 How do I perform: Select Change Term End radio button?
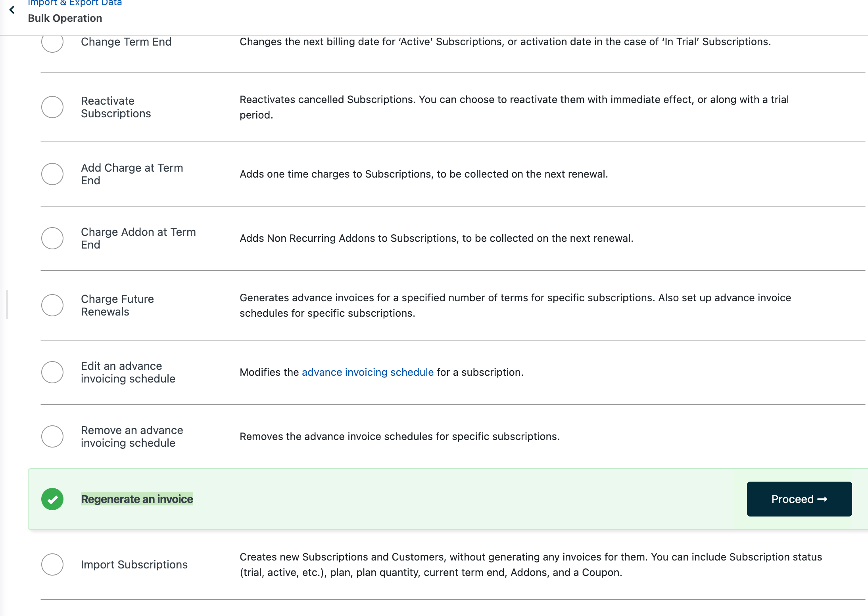(x=52, y=42)
